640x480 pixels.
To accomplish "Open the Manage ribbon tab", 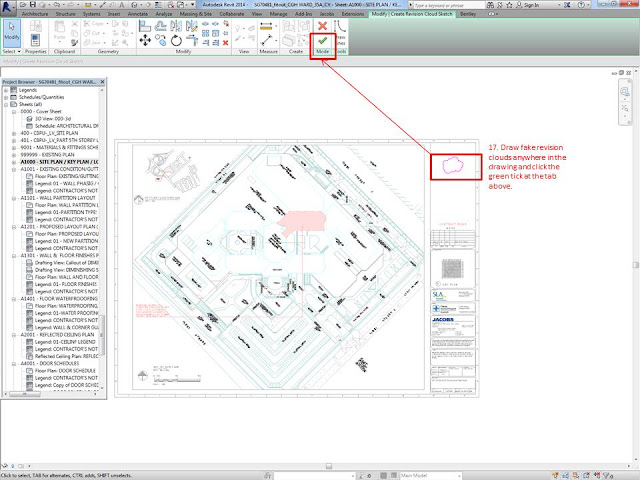I will point(278,14).
